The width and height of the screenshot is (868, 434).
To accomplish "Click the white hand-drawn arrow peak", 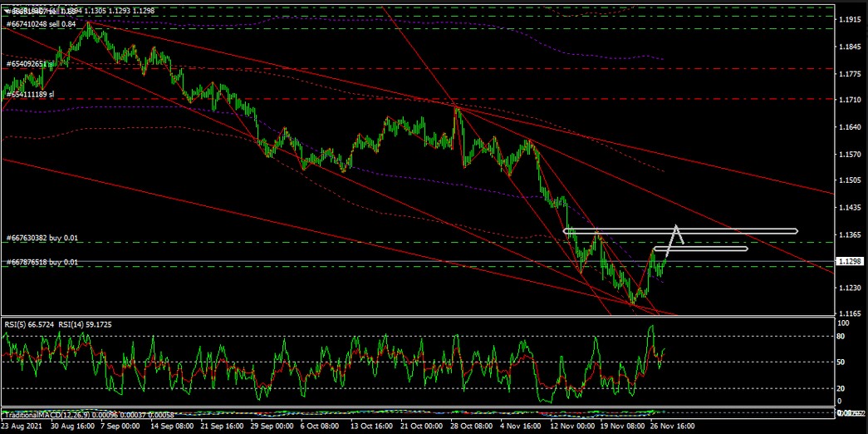I will tap(677, 226).
